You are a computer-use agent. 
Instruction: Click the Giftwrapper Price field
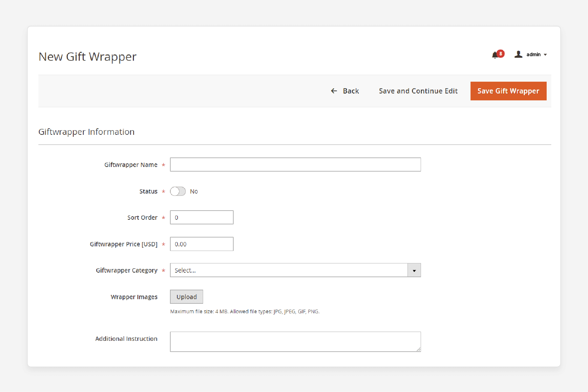[201, 244]
